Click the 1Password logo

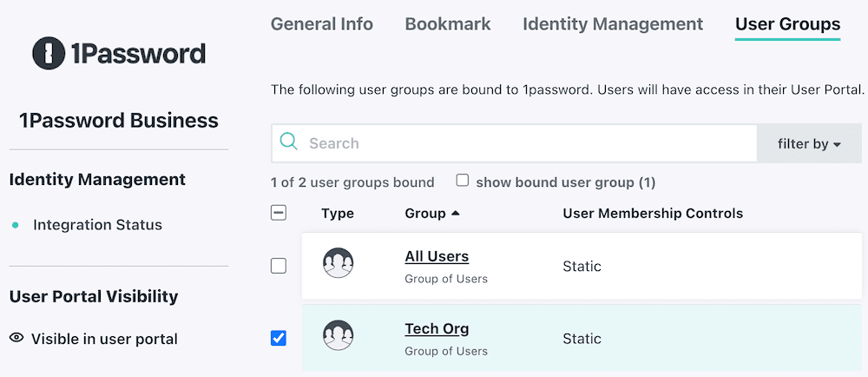coord(119,54)
